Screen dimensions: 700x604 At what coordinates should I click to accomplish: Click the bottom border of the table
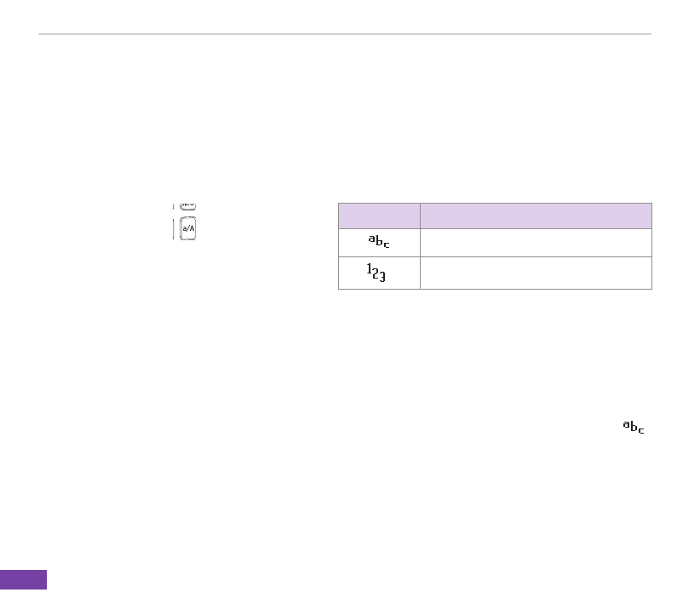(x=495, y=289)
